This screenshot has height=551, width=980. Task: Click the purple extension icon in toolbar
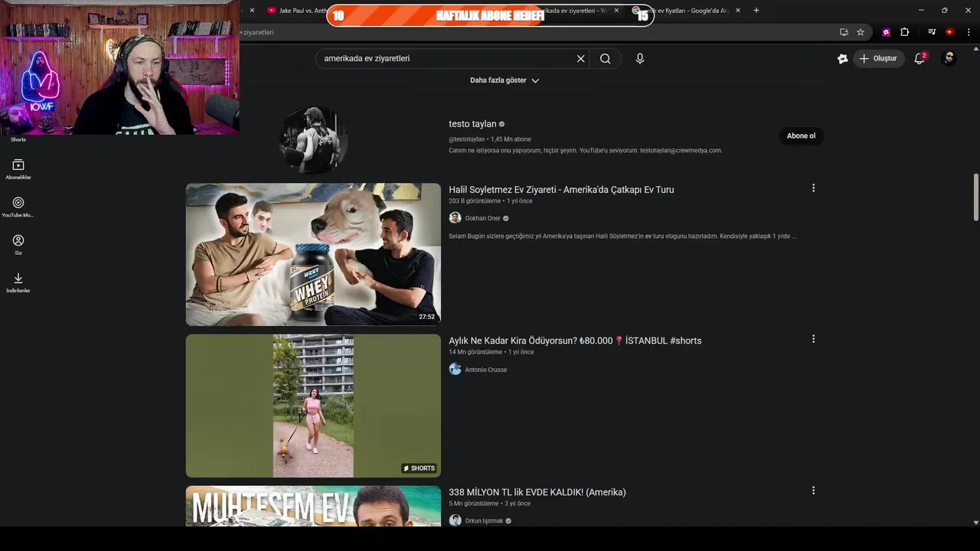click(887, 32)
